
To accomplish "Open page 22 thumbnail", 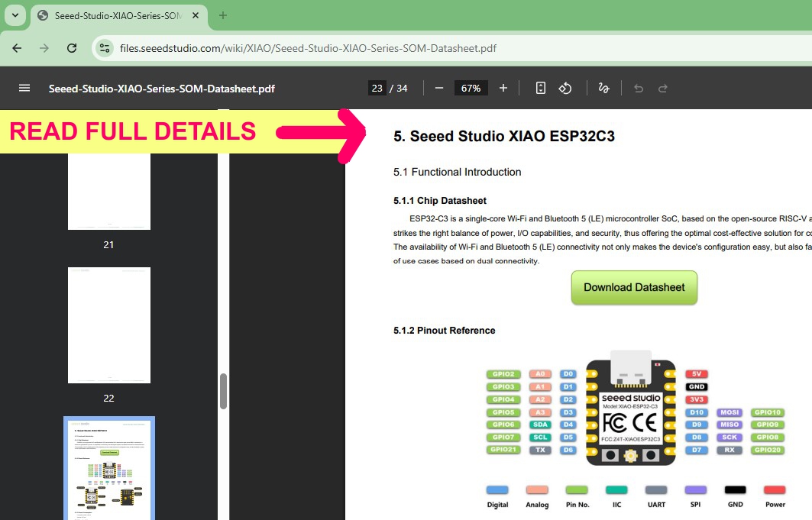I will (x=109, y=325).
